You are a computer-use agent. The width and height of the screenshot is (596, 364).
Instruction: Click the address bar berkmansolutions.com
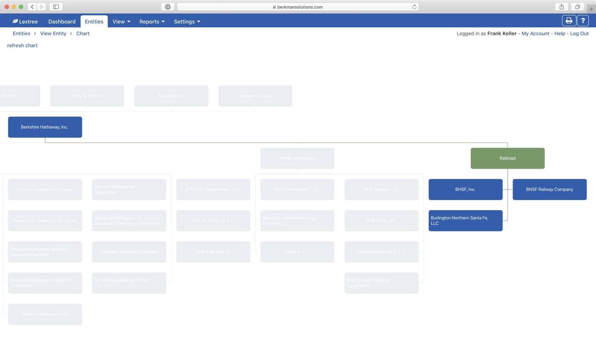(x=298, y=7)
